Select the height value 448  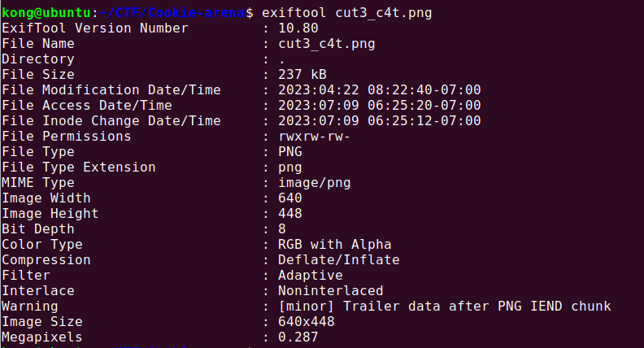[290, 214]
